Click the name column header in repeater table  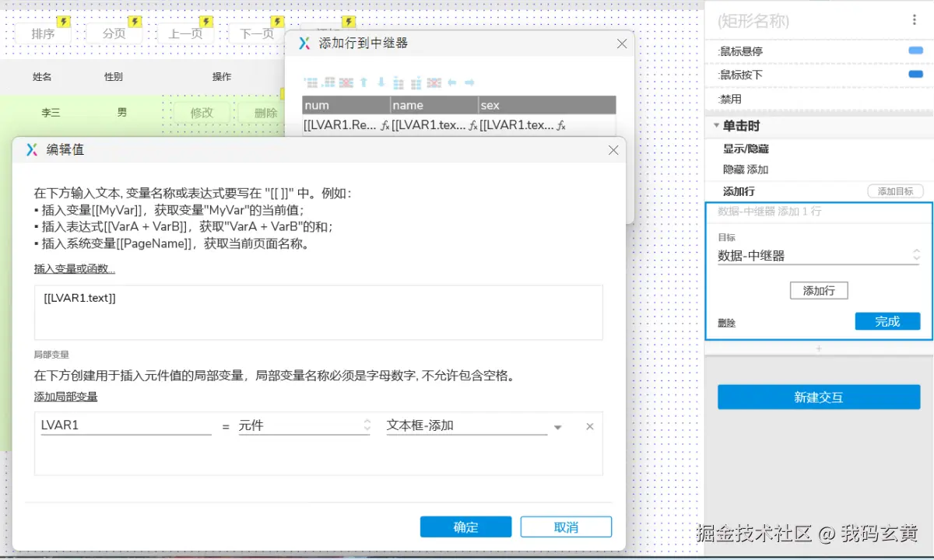point(434,105)
